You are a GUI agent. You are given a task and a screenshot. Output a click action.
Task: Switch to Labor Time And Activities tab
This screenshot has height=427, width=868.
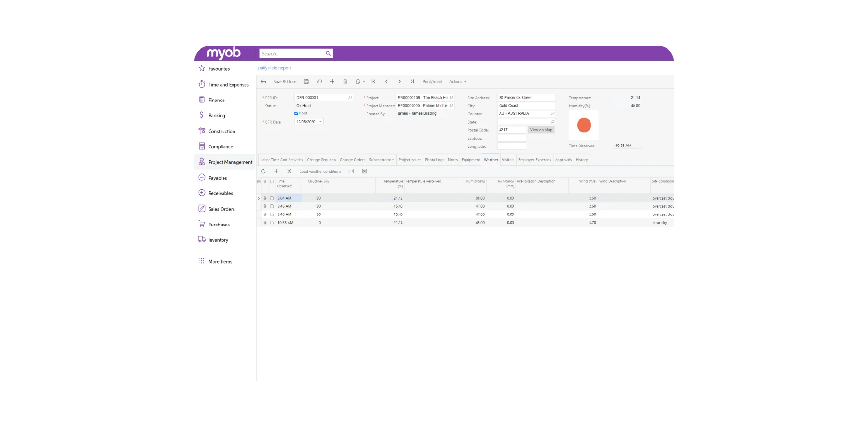[282, 160]
